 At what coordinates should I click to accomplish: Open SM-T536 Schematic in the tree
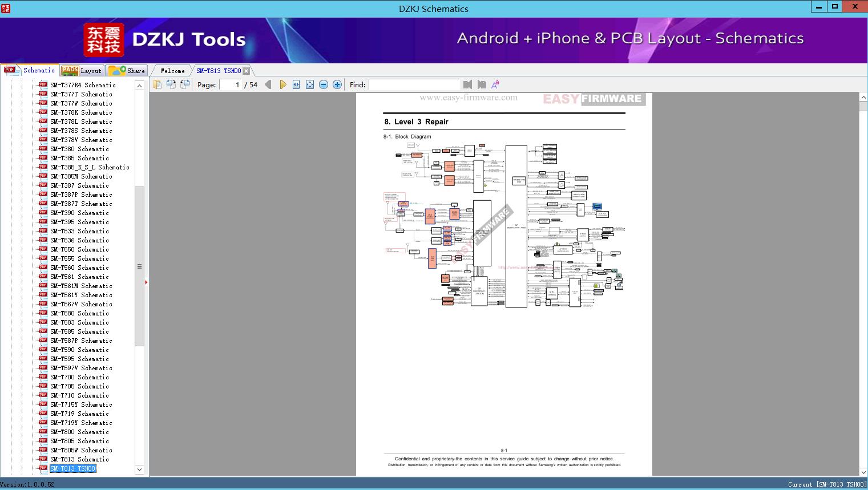tap(79, 240)
